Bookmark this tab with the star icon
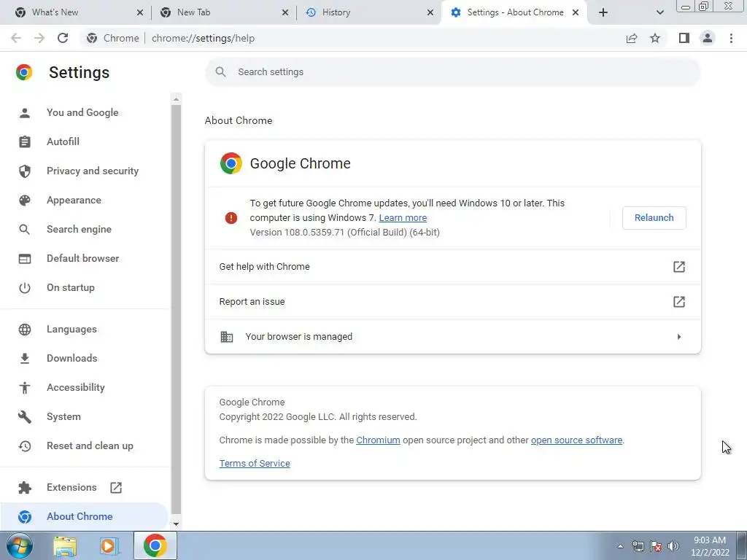 click(x=655, y=38)
